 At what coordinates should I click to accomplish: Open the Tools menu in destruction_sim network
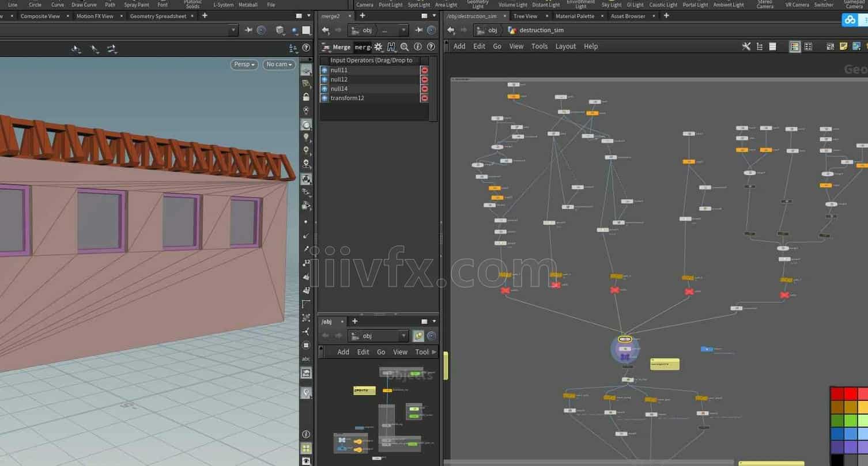point(539,46)
